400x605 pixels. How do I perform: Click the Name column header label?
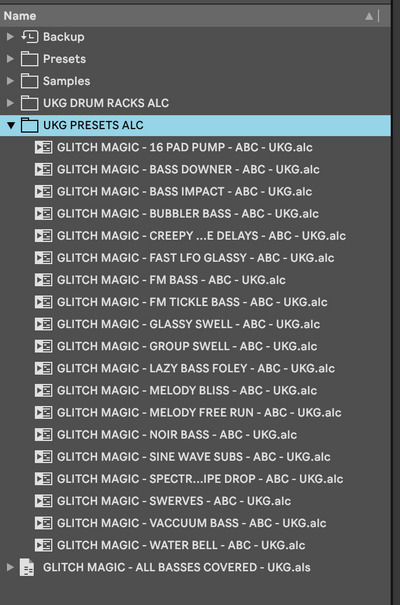[20, 16]
